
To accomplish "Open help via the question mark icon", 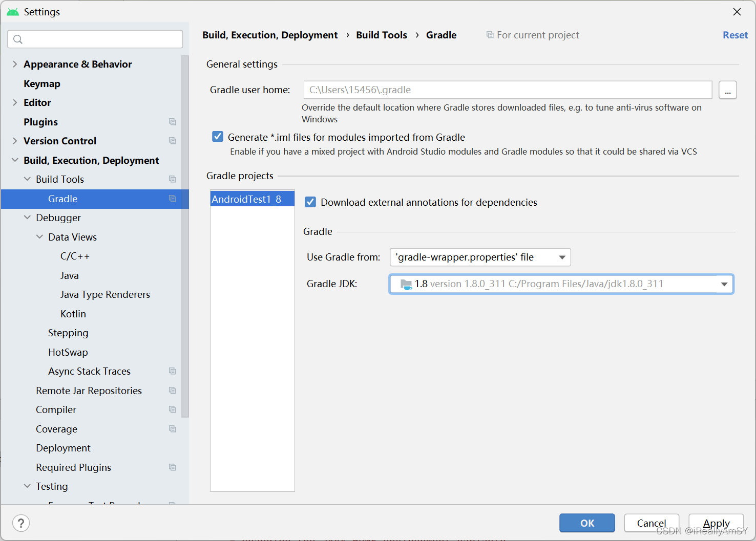I will [21, 523].
